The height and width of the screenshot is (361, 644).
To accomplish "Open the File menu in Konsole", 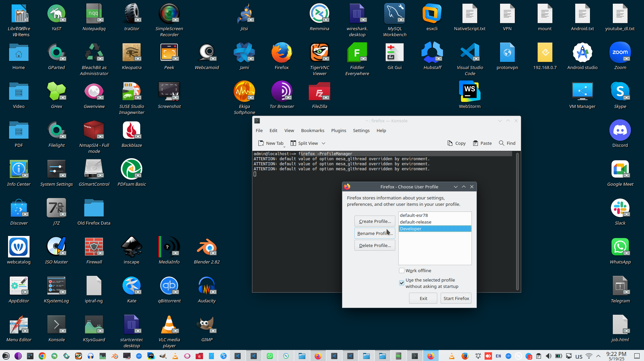I will pyautogui.click(x=259, y=131).
